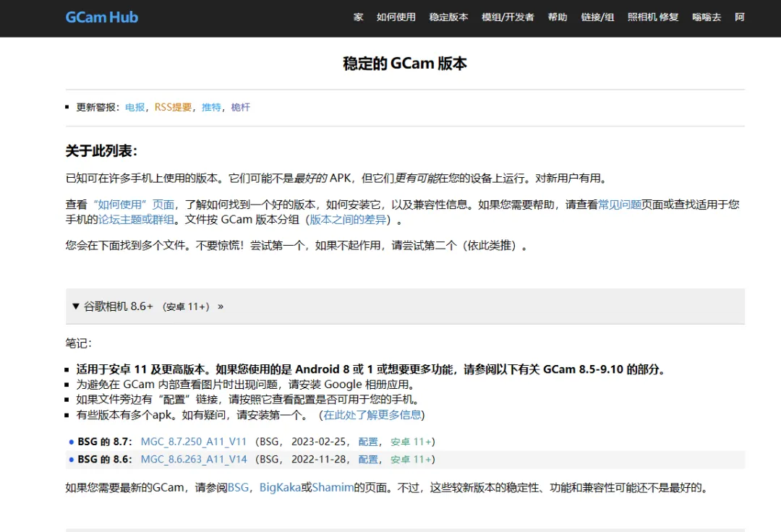Open 配置 link for BSG 8.7
This screenshot has width=781, height=532.
(x=368, y=442)
